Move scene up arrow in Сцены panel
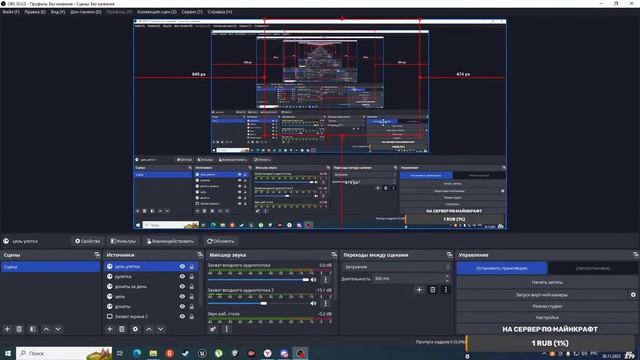 point(46,329)
